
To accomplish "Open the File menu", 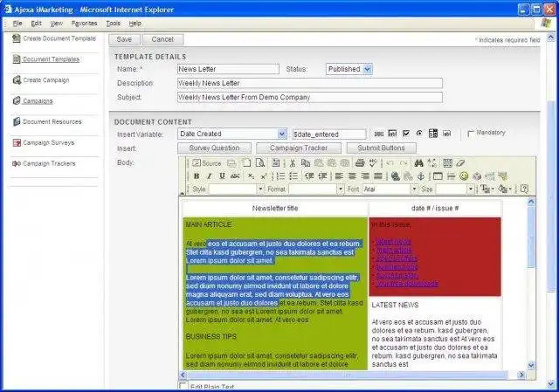I will [x=17, y=24].
